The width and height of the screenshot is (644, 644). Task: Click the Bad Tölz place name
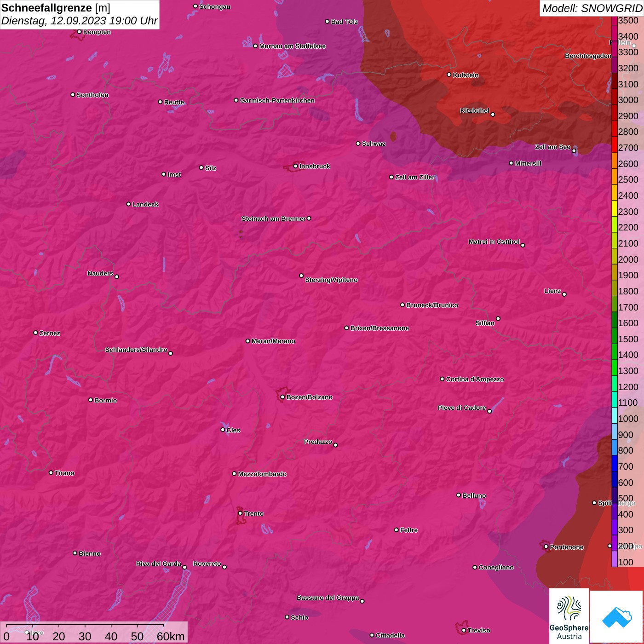point(344,22)
